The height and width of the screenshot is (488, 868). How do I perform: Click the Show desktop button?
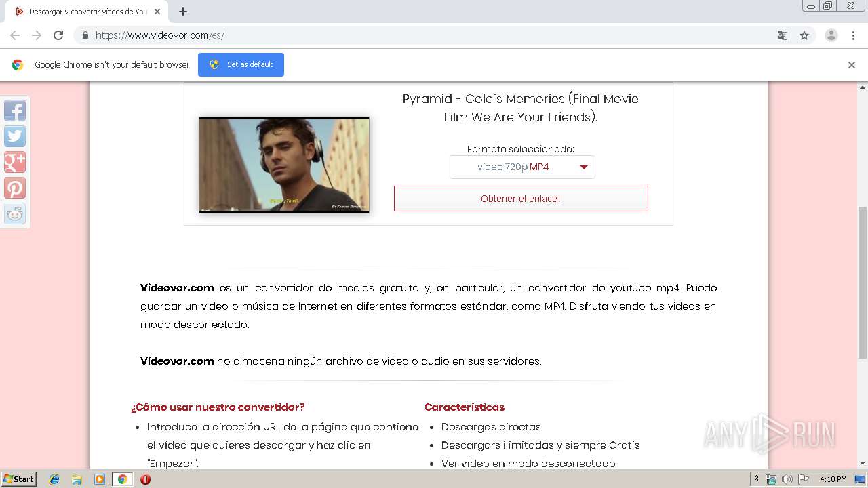click(x=860, y=479)
